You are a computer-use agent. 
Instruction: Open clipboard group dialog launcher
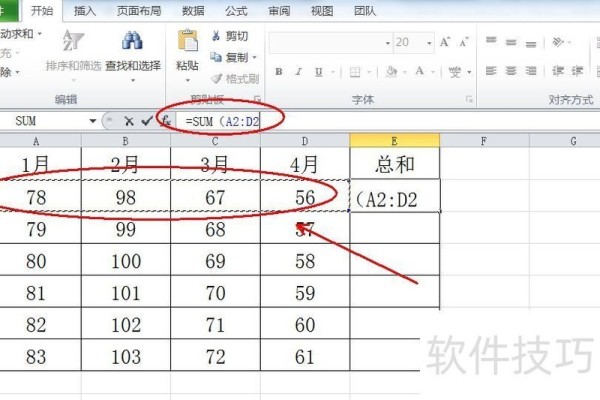point(257,99)
